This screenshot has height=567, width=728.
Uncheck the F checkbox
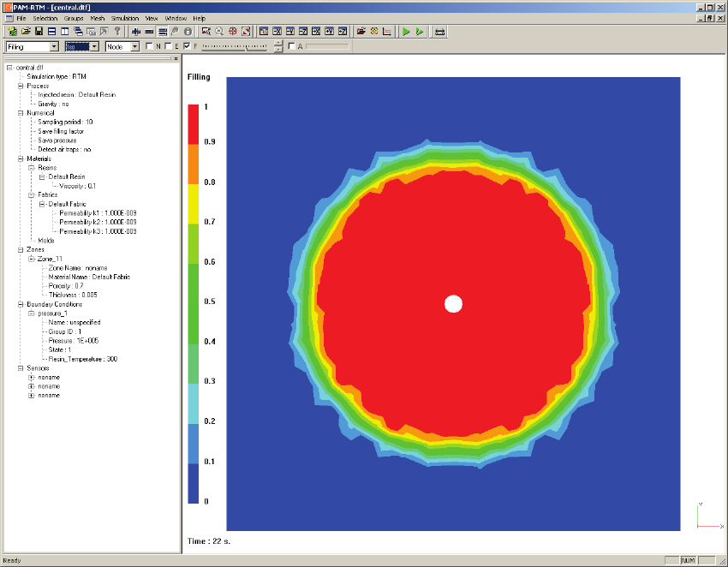tap(187, 46)
